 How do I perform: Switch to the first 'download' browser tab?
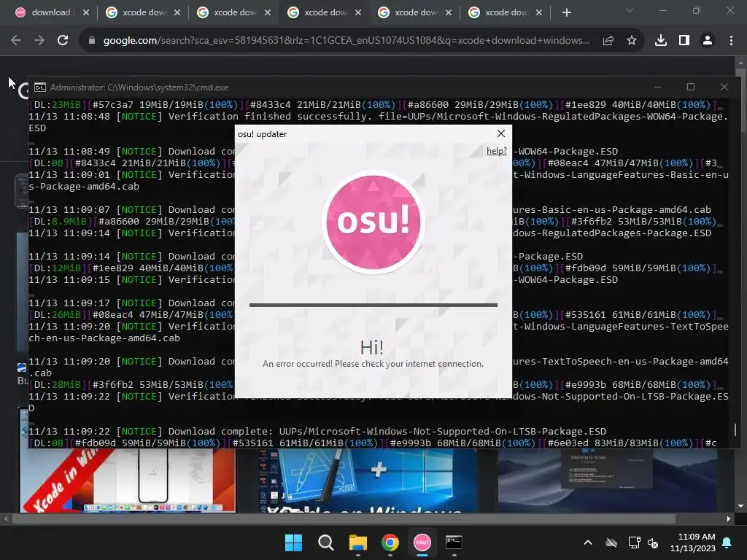point(44,12)
